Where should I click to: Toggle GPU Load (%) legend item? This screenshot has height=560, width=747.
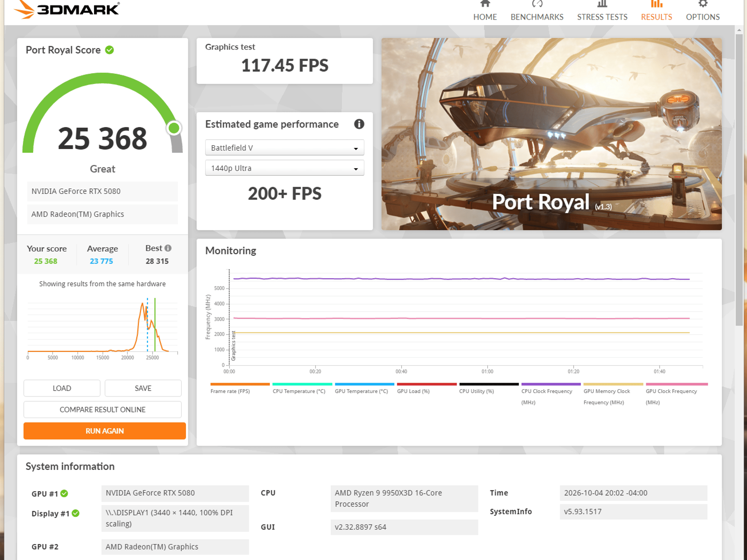(426, 388)
